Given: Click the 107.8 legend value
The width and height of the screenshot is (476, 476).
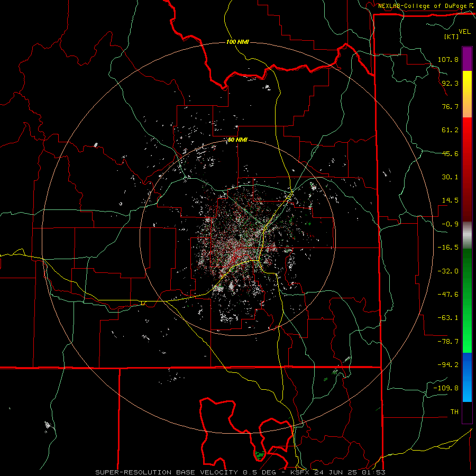Looking at the screenshot, I should click(x=448, y=59).
